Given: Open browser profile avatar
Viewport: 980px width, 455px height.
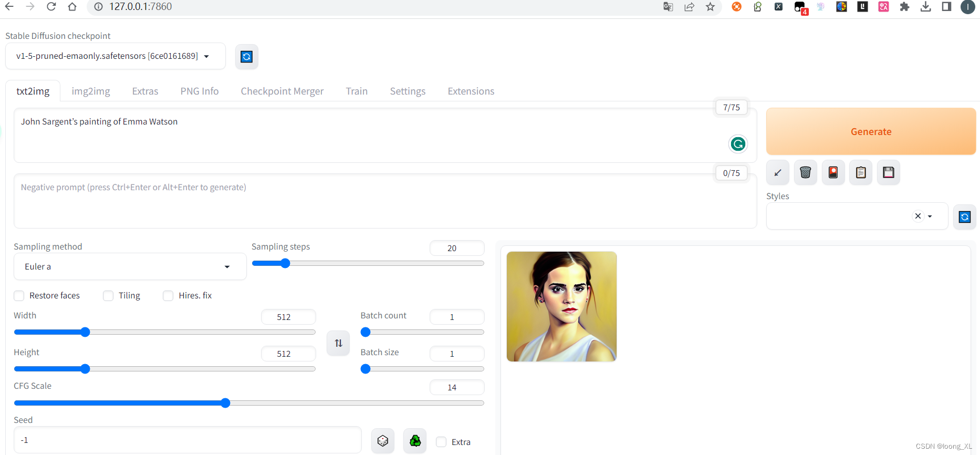Looking at the screenshot, I should pyautogui.click(x=968, y=7).
